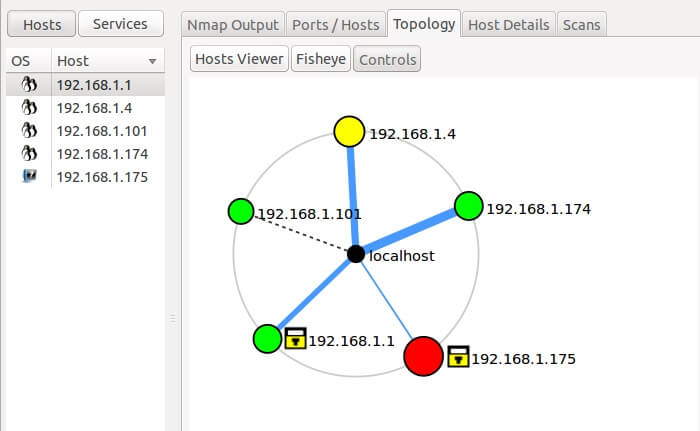Click the Services button
Screen dimensions: 700x431
point(121,24)
